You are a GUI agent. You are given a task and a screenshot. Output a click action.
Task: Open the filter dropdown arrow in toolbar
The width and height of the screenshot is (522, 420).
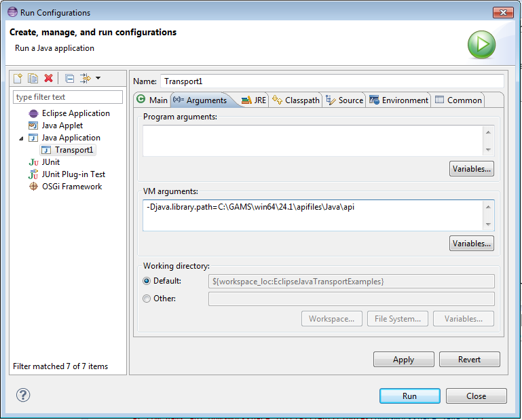coord(98,79)
